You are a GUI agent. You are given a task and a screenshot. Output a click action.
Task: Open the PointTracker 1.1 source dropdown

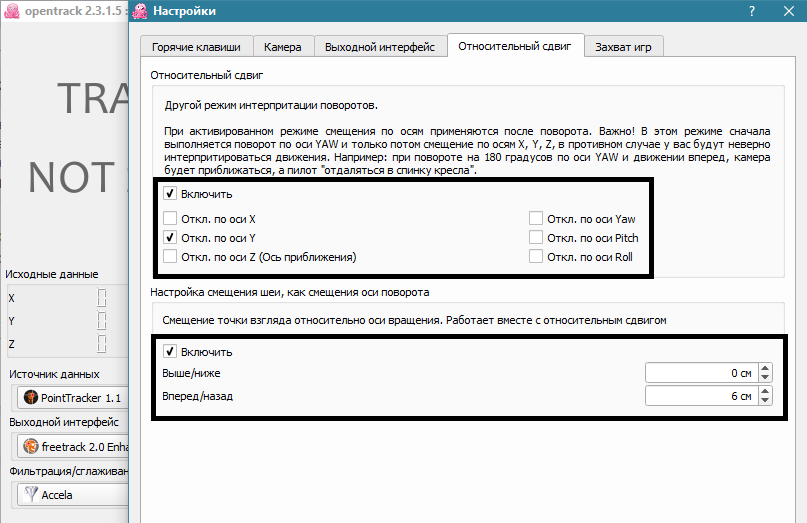[x=73, y=398]
